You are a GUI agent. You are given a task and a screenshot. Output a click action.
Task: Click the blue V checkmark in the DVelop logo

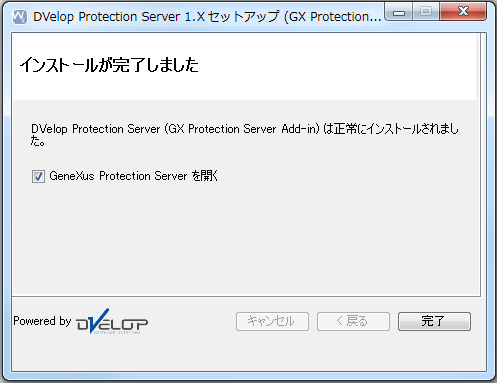click(99, 320)
